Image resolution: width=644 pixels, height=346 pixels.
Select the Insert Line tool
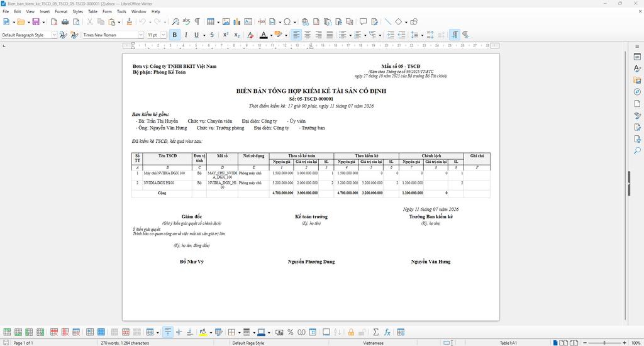[x=387, y=22]
